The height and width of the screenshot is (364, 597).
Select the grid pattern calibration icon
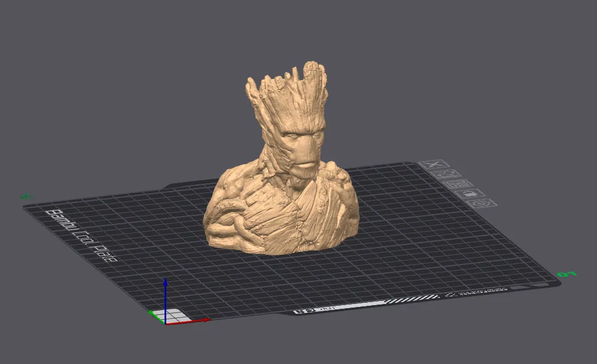(x=457, y=184)
